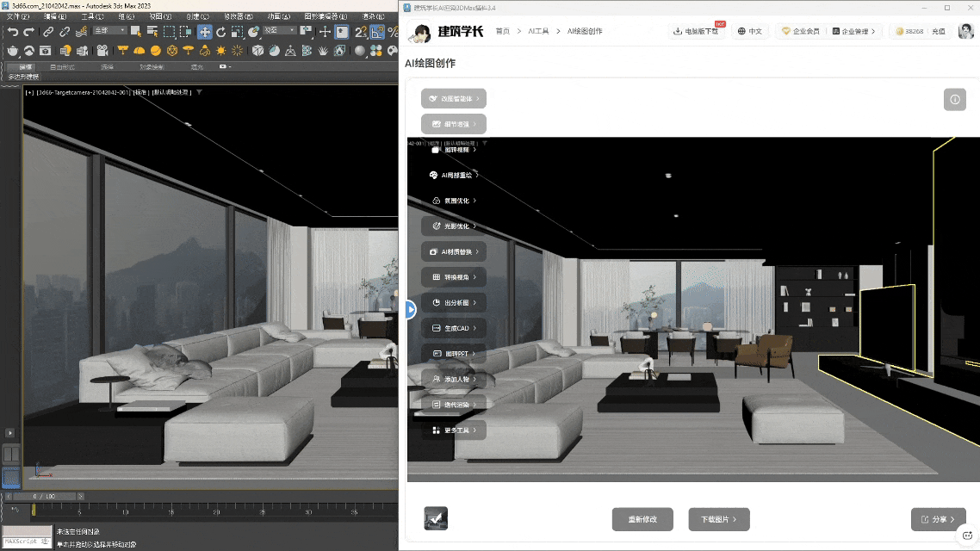Viewport: 980px width, 551px height.
Task: Open the 工具 menu in 3ds Max
Action: click(x=92, y=16)
